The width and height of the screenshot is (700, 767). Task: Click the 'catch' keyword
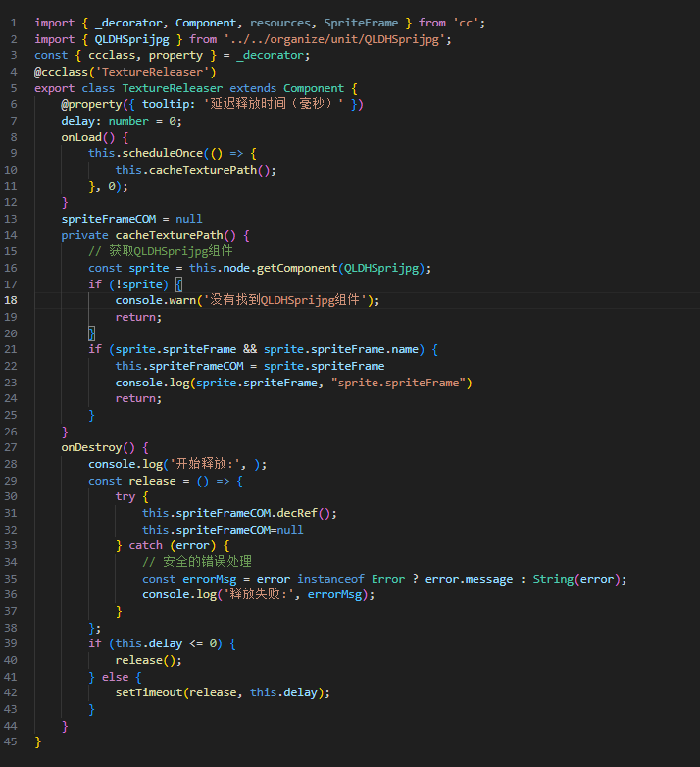145,546
